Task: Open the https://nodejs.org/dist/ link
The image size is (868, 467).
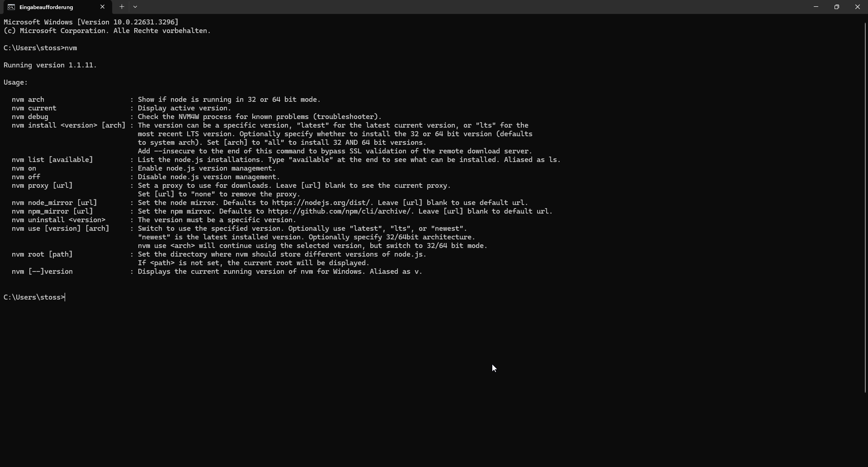Action: [x=322, y=203]
